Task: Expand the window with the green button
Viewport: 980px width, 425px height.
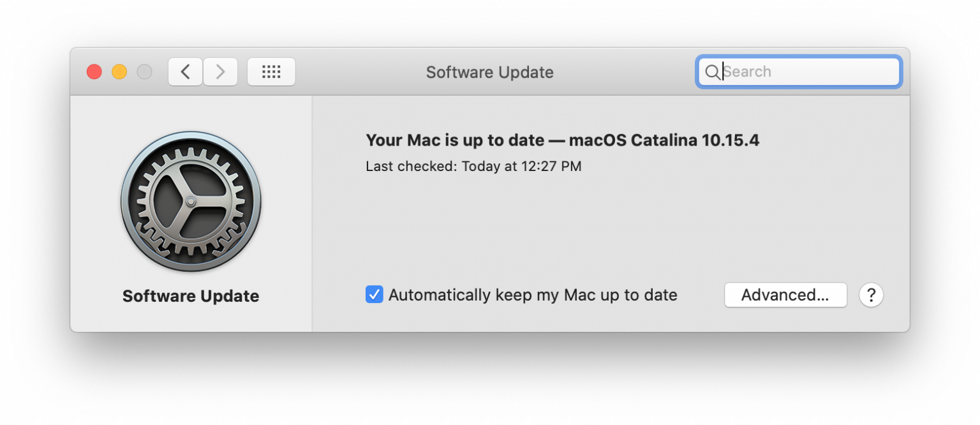Action: pos(145,71)
